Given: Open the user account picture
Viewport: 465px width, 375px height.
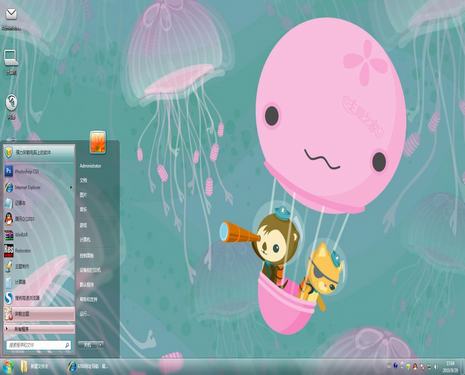Looking at the screenshot, I should (x=98, y=142).
